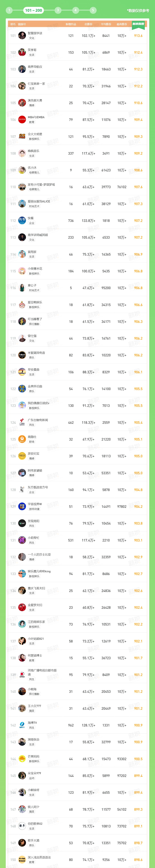Click the 快看 blue logo icon
The image size is (155, 868).
(22, 220)
